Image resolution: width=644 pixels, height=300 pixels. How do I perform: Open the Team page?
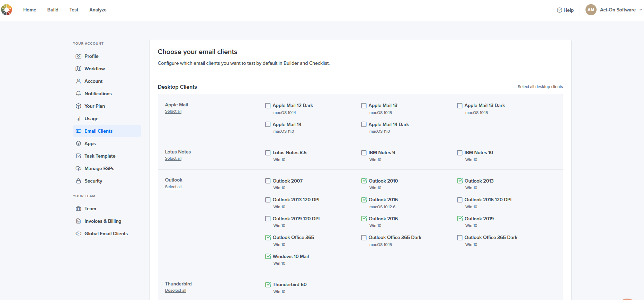click(107, 209)
